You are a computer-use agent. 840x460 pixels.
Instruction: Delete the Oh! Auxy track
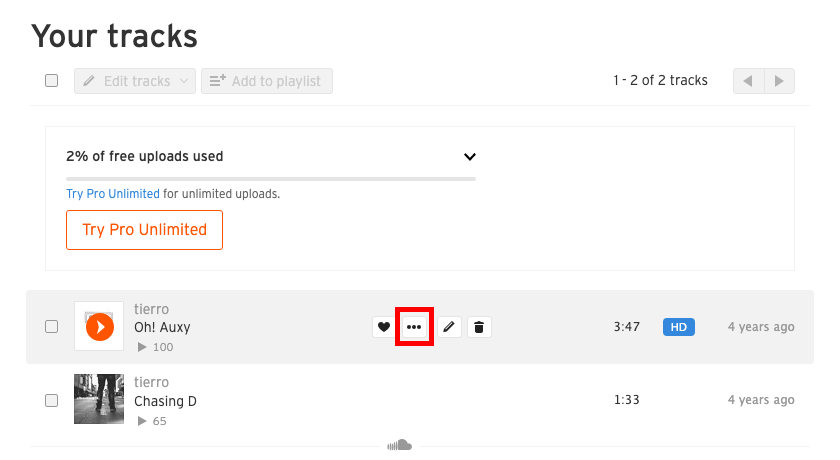479,327
